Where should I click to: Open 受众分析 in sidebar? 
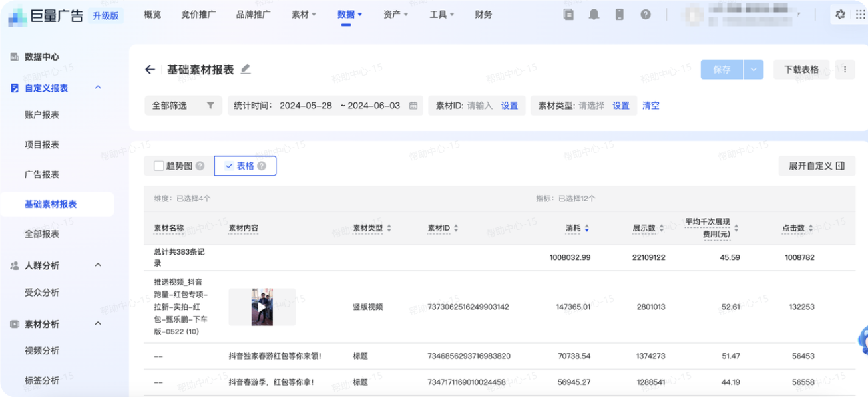pos(42,293)
